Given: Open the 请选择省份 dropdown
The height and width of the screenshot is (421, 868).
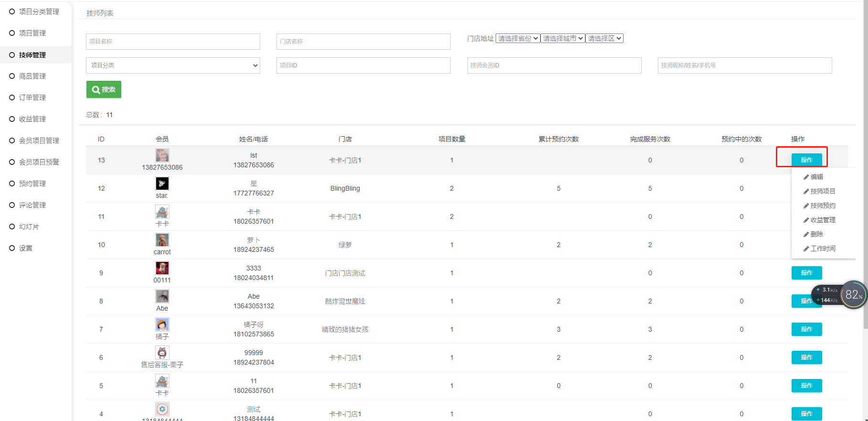Looking at the screenshot, I should click(518, 38).
